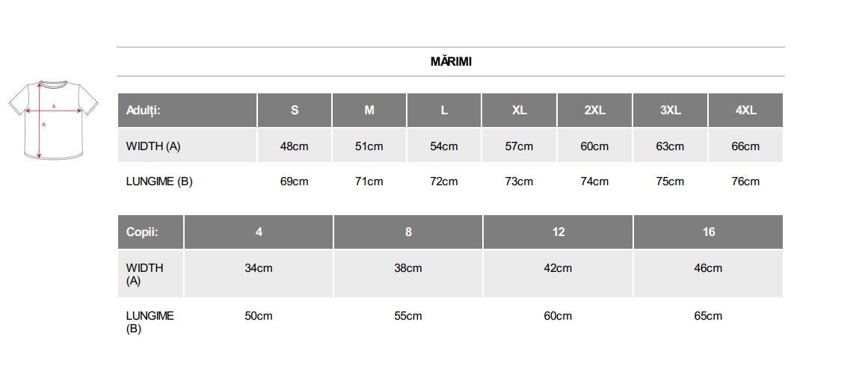Click the 65cm kids length cell

708,316
